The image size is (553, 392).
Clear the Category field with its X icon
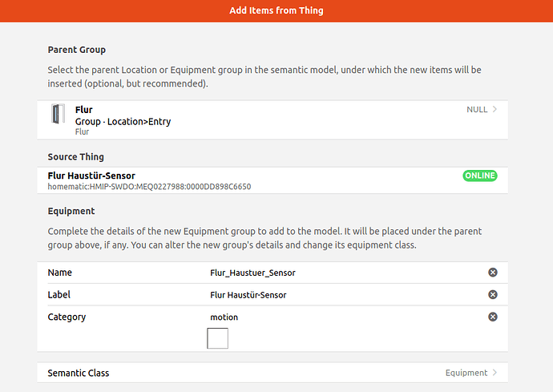click(493, 317)
